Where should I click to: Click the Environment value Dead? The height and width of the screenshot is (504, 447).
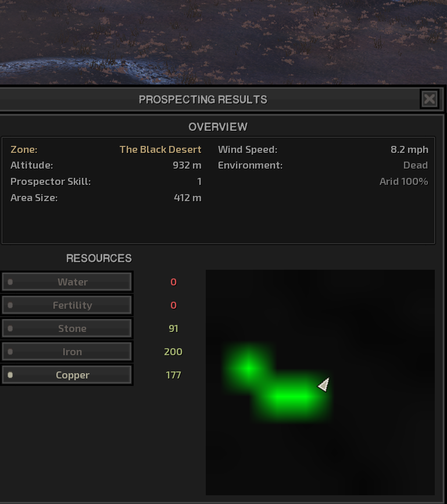[x=416, y=165]
